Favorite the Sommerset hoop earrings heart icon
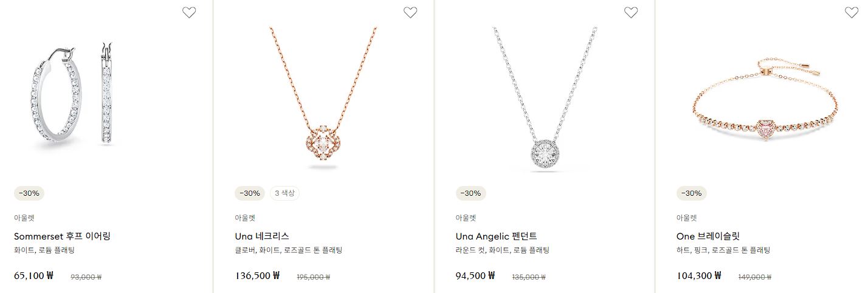This screenshot has width=868, height=293. coord(189,12)
